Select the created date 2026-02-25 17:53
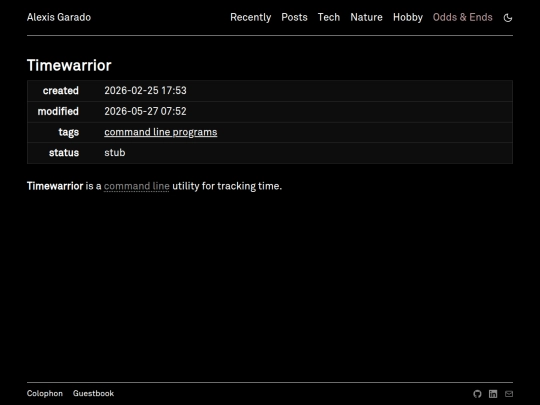 [145, 91]
